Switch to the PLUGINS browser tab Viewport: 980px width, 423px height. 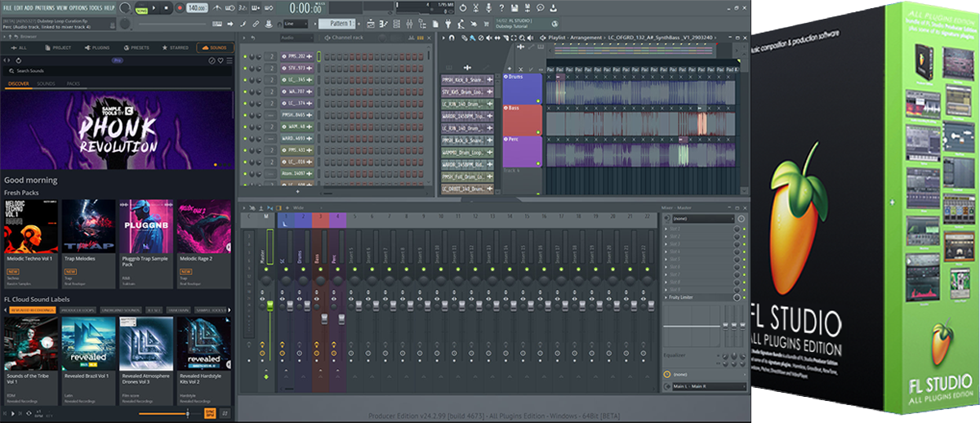(x=96, y=48)
